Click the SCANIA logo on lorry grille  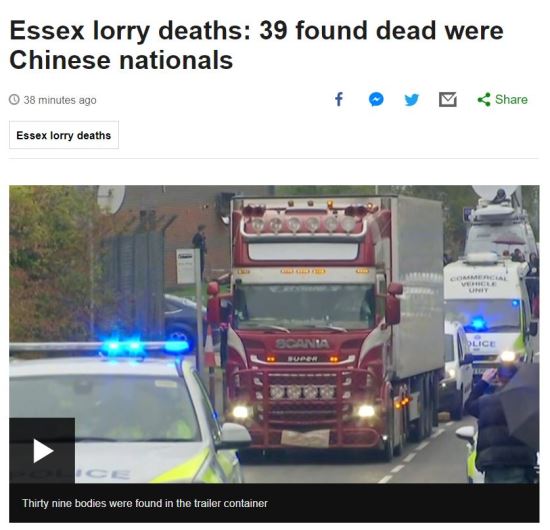[x=302, y=343]
